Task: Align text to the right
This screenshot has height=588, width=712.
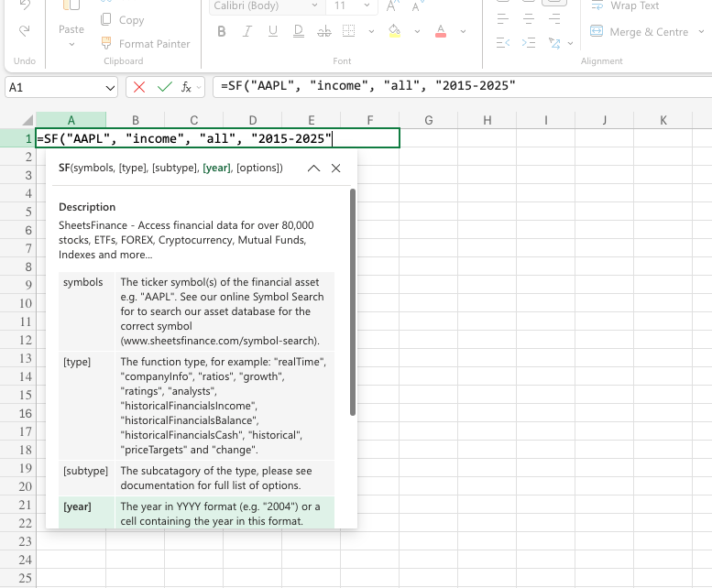Action: (554, 19)
